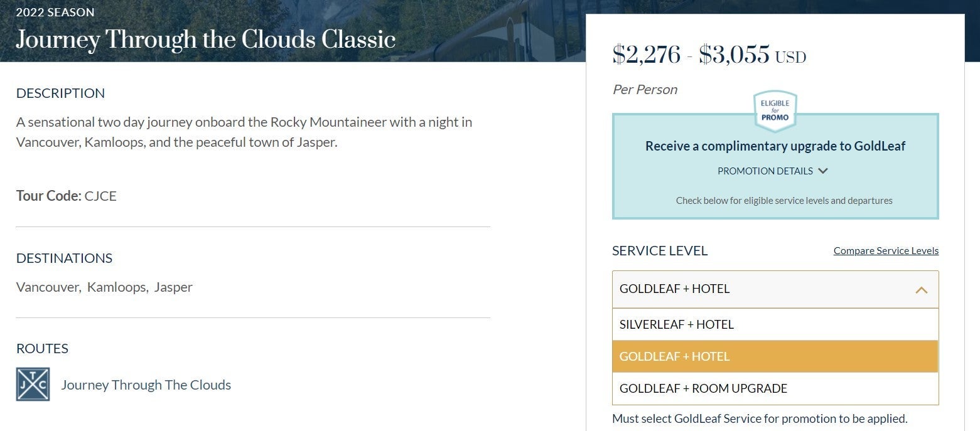The height and width of the screenshot is (431, 980).
Task: Select SILVERLEAF + HOTEL option
Action: click(775, 324)
